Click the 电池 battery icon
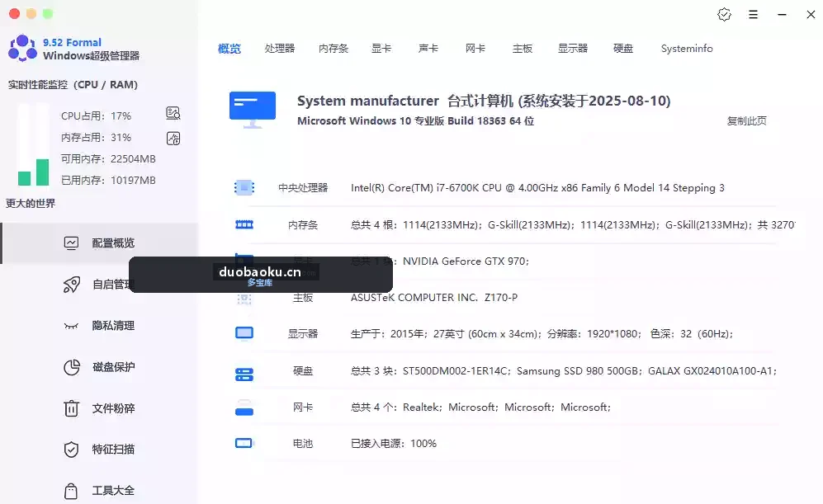The width and height of the screenshot is (823, 504). pos(244,443)
